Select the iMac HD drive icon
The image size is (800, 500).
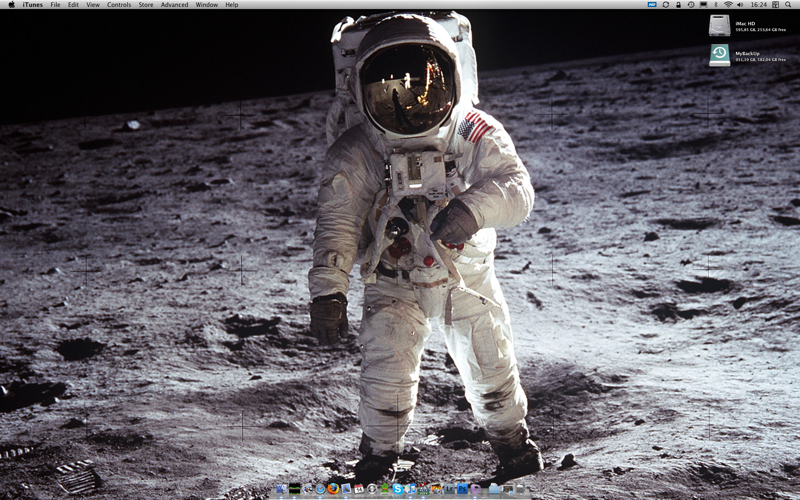pyautogui.click(x=719, y=25)
